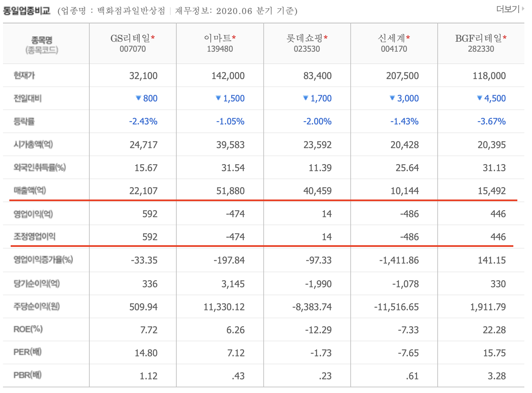Image resolution: width=532 pixels, height=393 pixels.
Task: Click the -1.05% change rate
Action: 230,121
